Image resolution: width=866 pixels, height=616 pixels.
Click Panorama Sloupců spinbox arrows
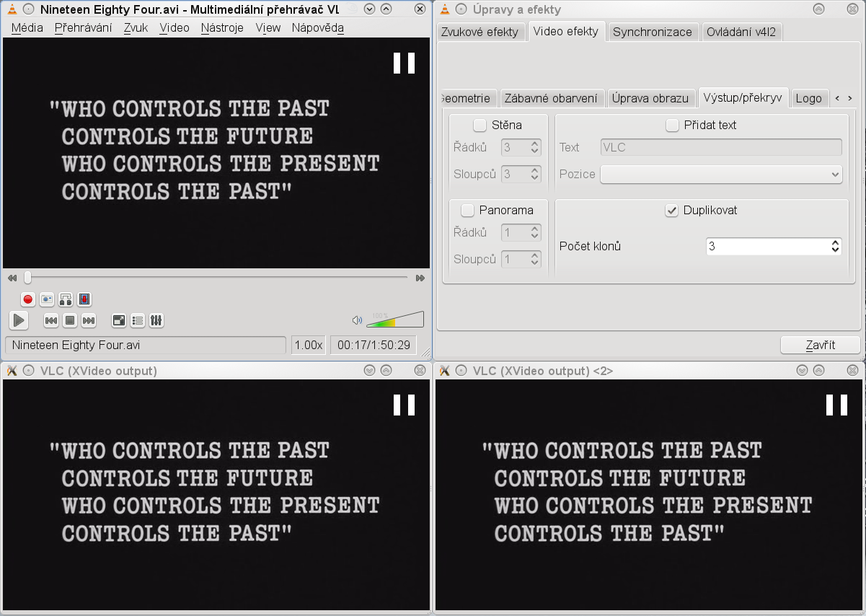pyautogui.click(x=534, y=259)
